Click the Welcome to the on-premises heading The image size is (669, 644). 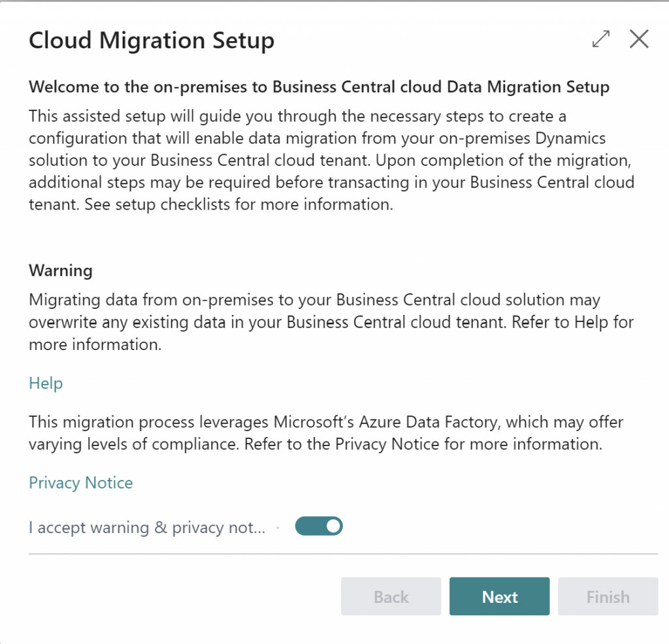pyautogui.click(x=319, y=87)
